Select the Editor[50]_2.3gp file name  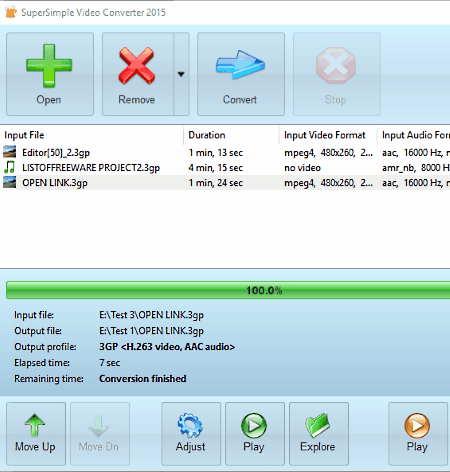[56, 153]
